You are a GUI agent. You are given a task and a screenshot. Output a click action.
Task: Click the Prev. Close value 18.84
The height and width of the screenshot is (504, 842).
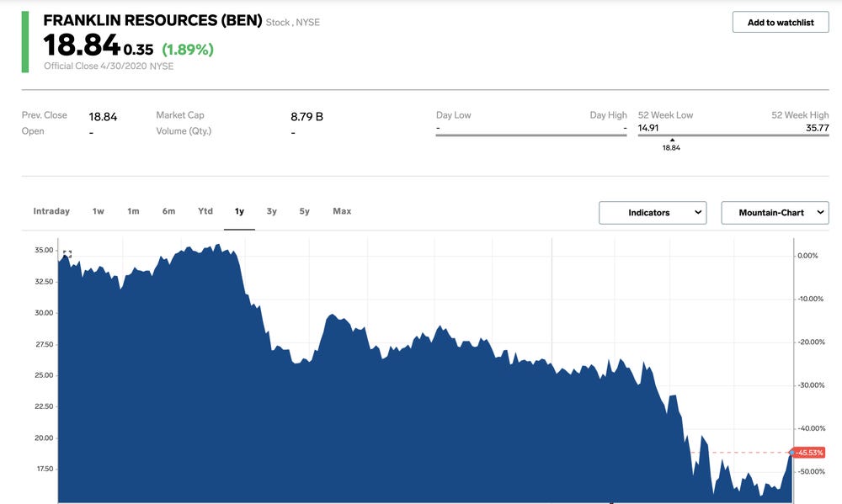click(103, 116)
